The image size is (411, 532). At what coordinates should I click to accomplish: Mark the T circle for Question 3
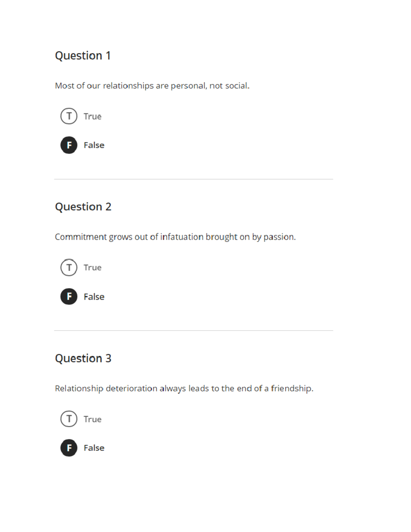69,419
